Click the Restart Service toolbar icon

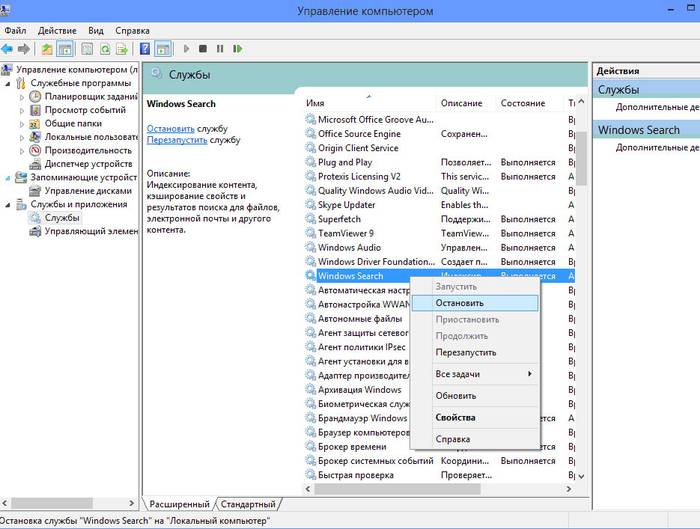[x=237, y=48]
